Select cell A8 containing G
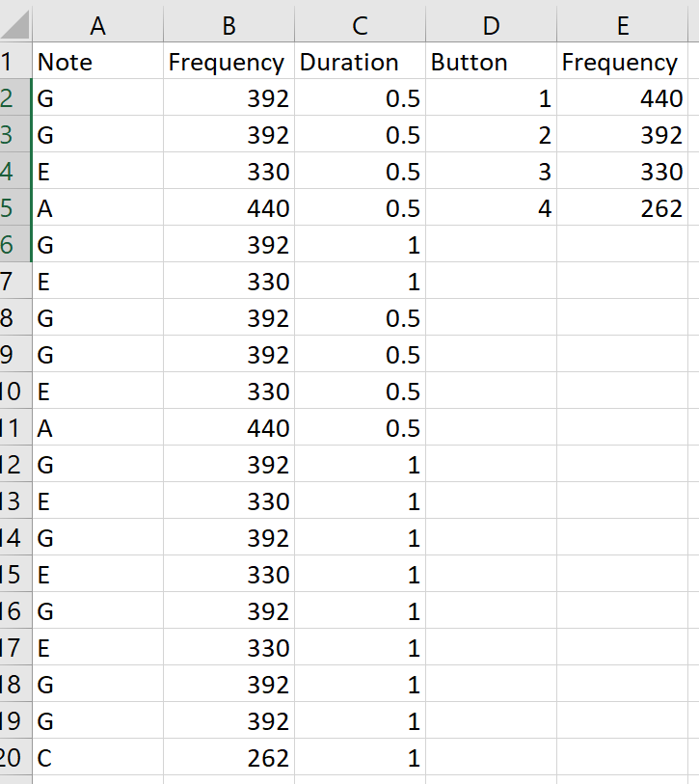The width and height of the screenshot is (699, 784). [x=97, y=317]
